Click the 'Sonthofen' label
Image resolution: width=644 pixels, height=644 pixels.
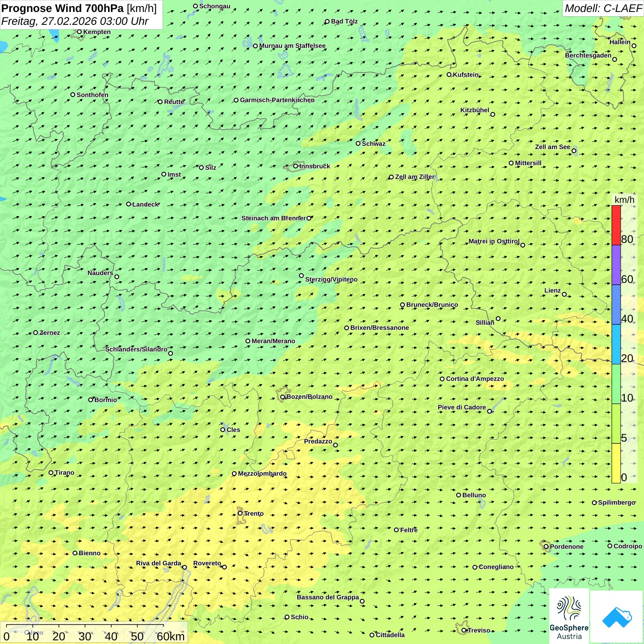[x=92, y=95]
